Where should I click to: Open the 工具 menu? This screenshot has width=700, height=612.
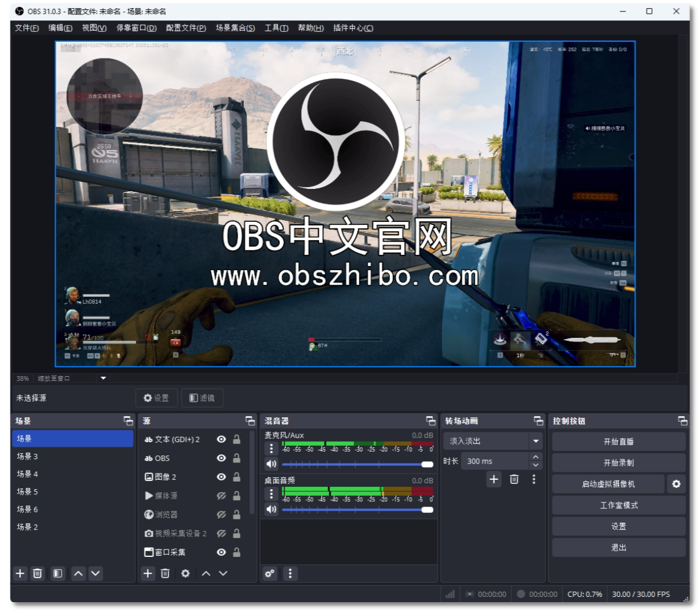pos(276,27)
